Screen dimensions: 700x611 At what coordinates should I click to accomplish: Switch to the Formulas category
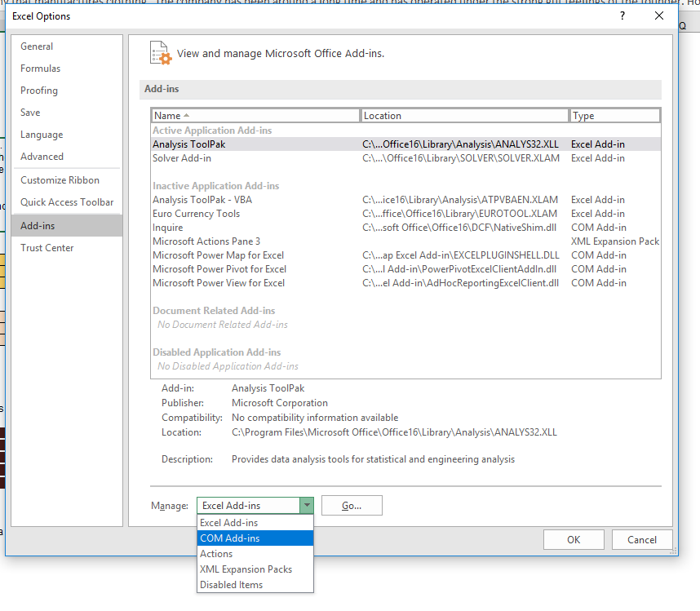(x=40, y=69)
